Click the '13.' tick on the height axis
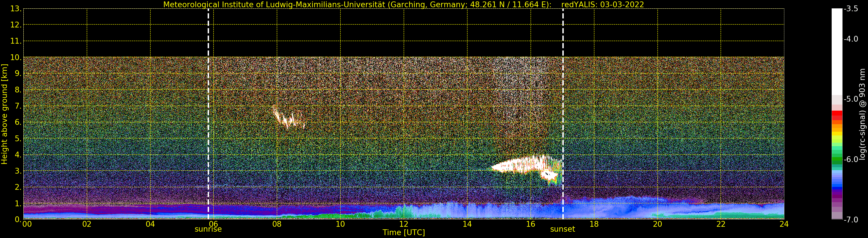The image size is (868, 238). (16, 9)
